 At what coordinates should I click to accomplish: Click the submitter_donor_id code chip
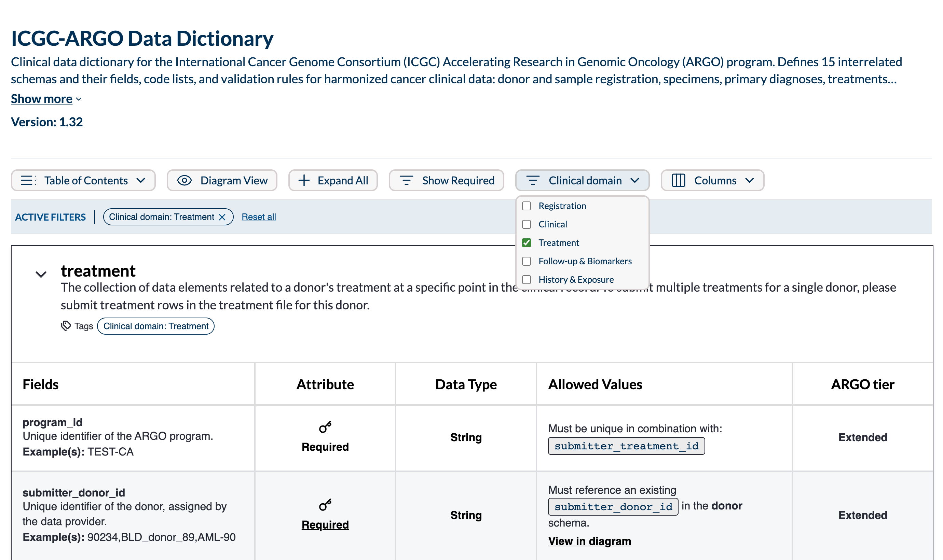coord(613,507)
